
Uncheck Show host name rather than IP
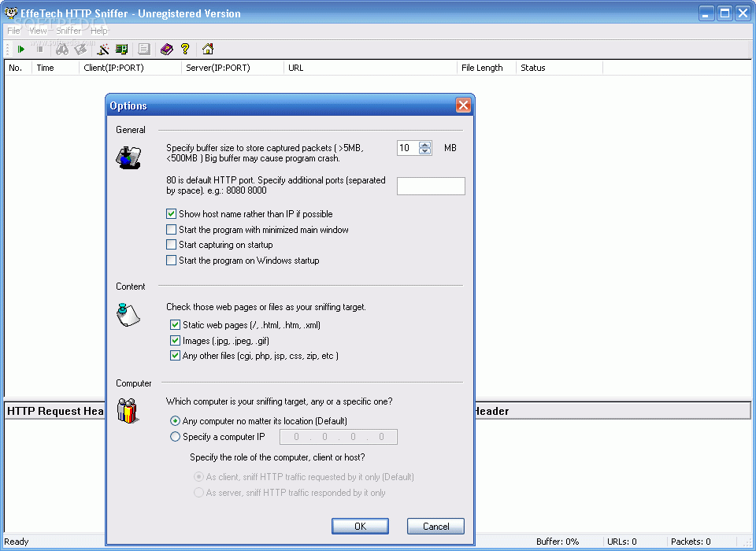click(171, 213)
